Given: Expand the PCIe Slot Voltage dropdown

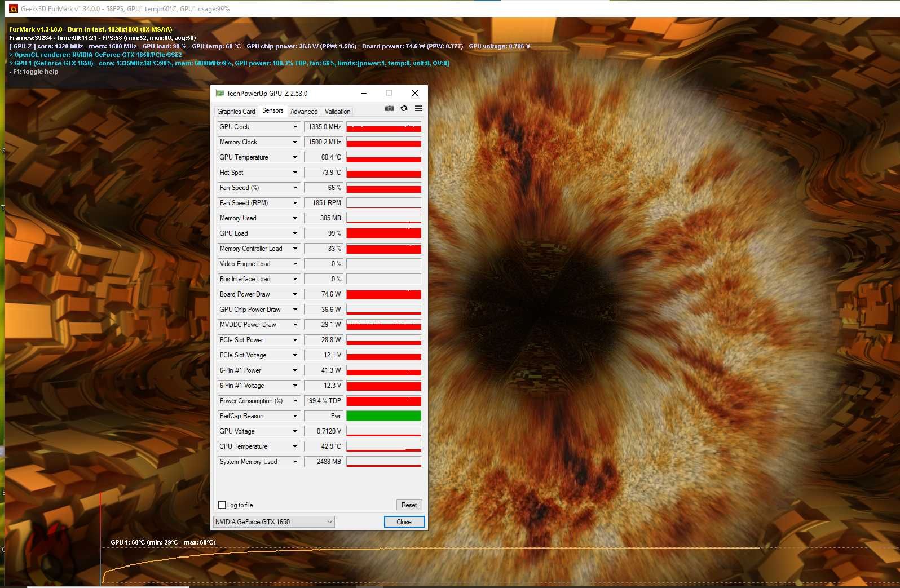Looking at the screenshot, I should [x=295, y=355].
